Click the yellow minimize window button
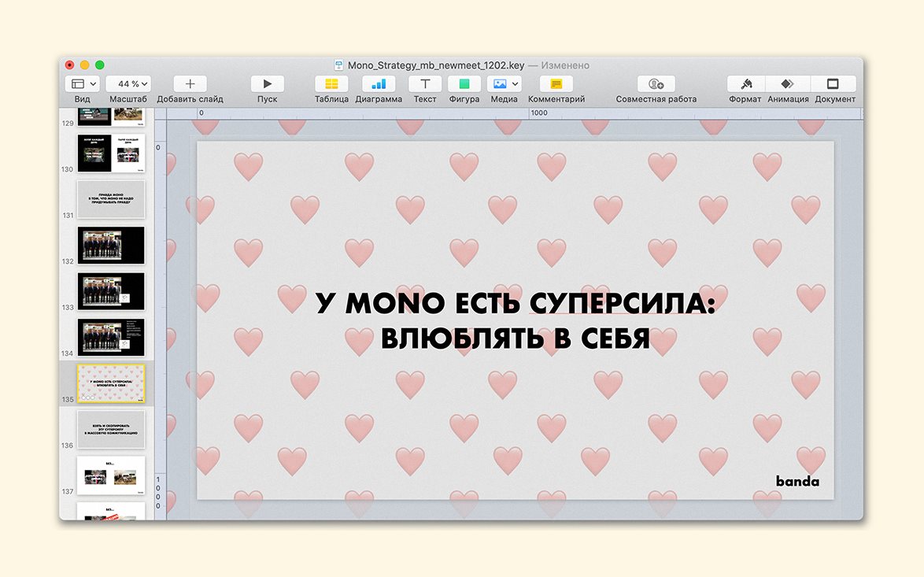This screenshot has height=577, width=924. [84, 65]
